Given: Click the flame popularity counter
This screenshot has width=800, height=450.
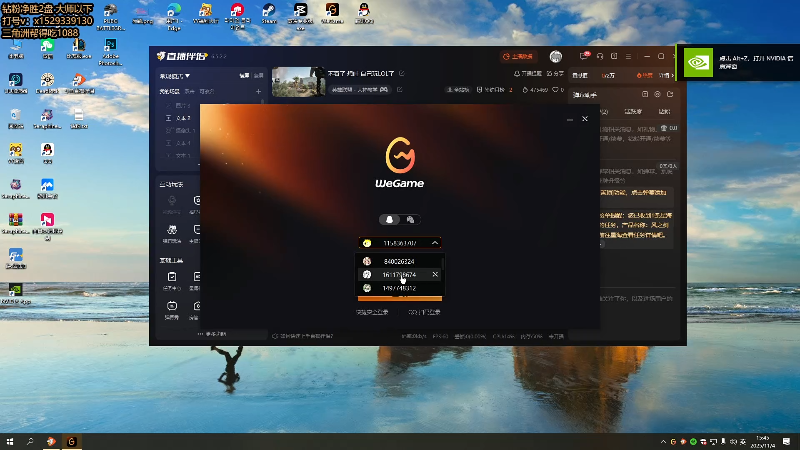Looking at the screenshot, I should pyautogui.click(x=535, y=90).
